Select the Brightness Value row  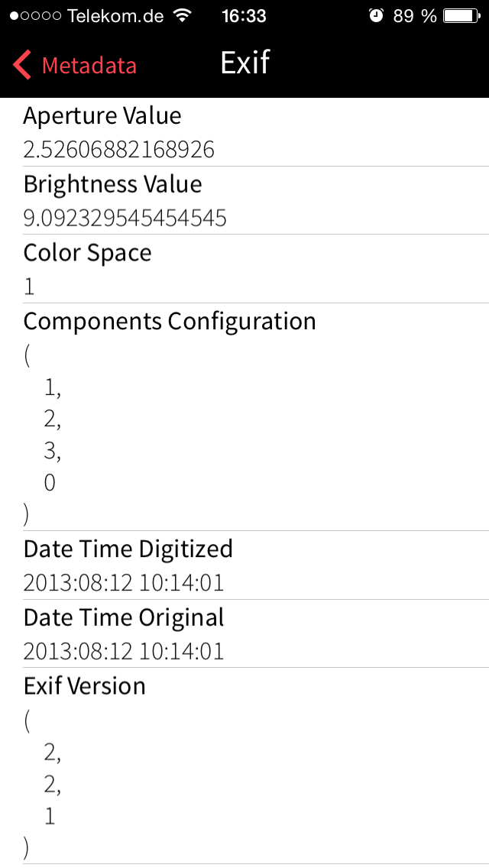click(x=244, y=201)
